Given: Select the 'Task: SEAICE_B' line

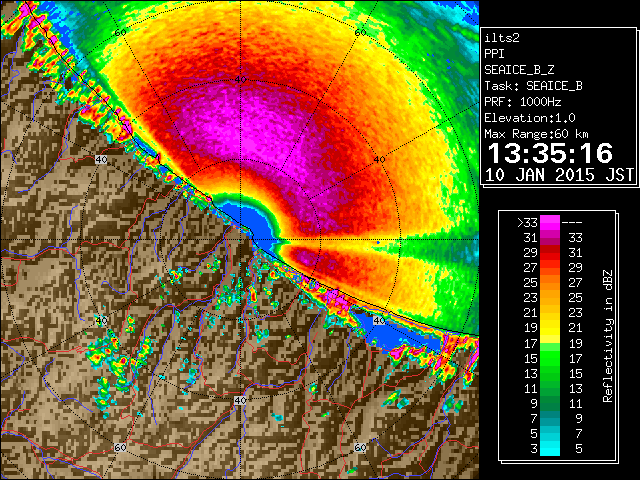Looking at the screenshot, I should [533, 86].
